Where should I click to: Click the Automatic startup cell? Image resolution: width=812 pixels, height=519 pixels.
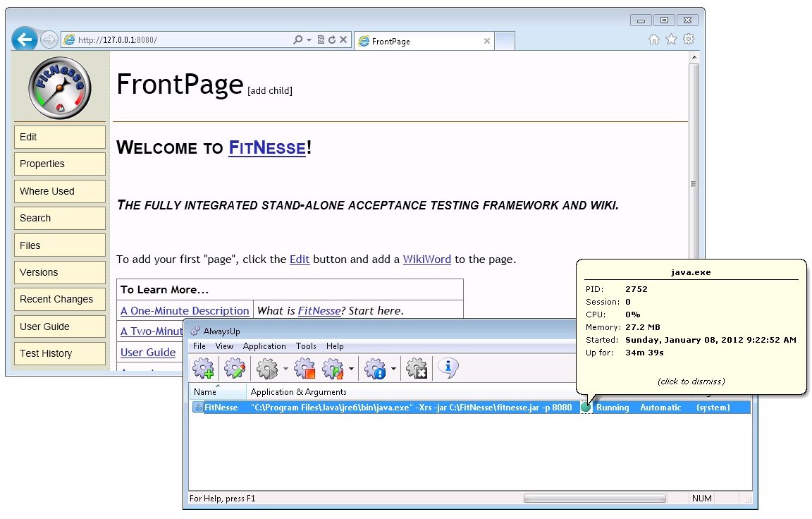tap(660, 408)
